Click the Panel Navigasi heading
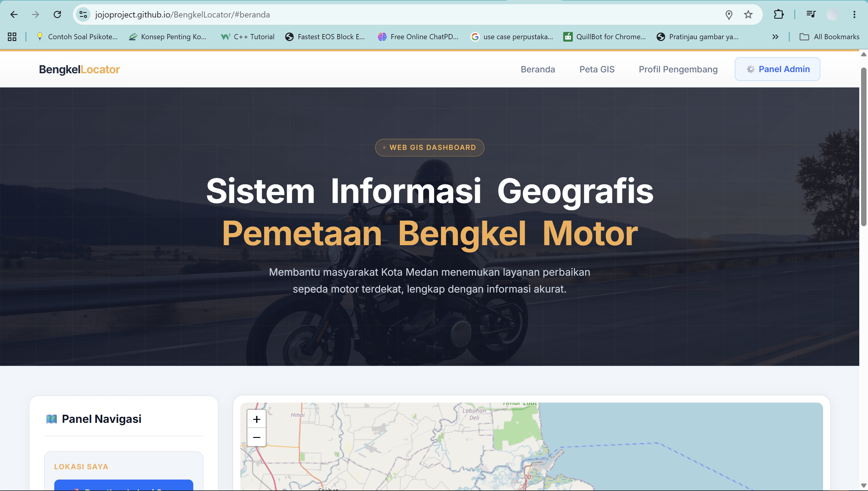Image resolution: width=868 pixels, height=491 pixels. tap(102, 419)
